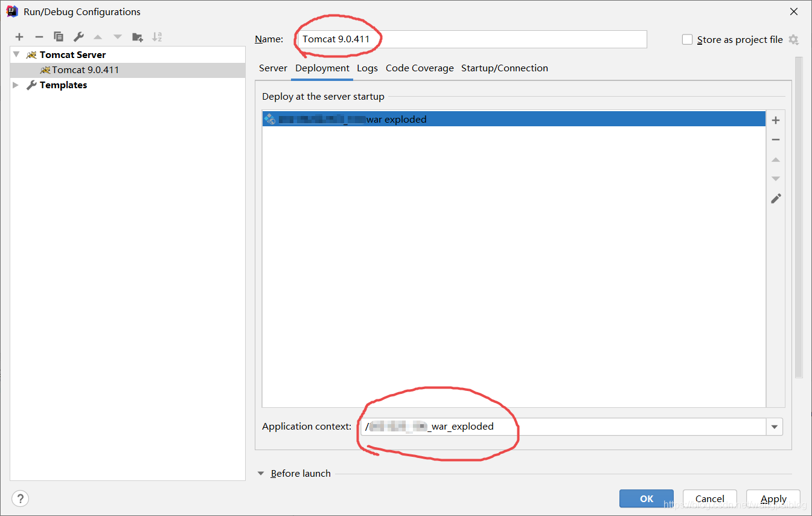
Task: Open the Logs tab
Action: tap(367, 68)
